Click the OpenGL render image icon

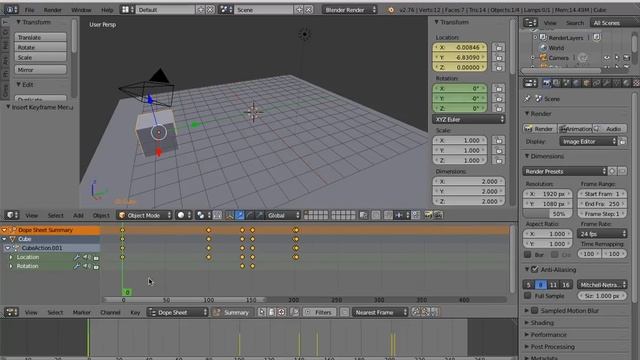[428, 215]
